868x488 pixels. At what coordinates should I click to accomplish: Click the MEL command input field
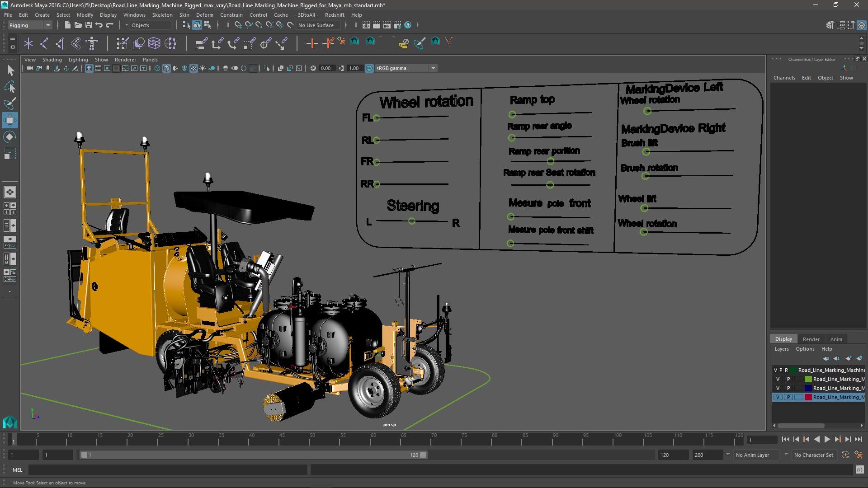[x=168, y=470]
